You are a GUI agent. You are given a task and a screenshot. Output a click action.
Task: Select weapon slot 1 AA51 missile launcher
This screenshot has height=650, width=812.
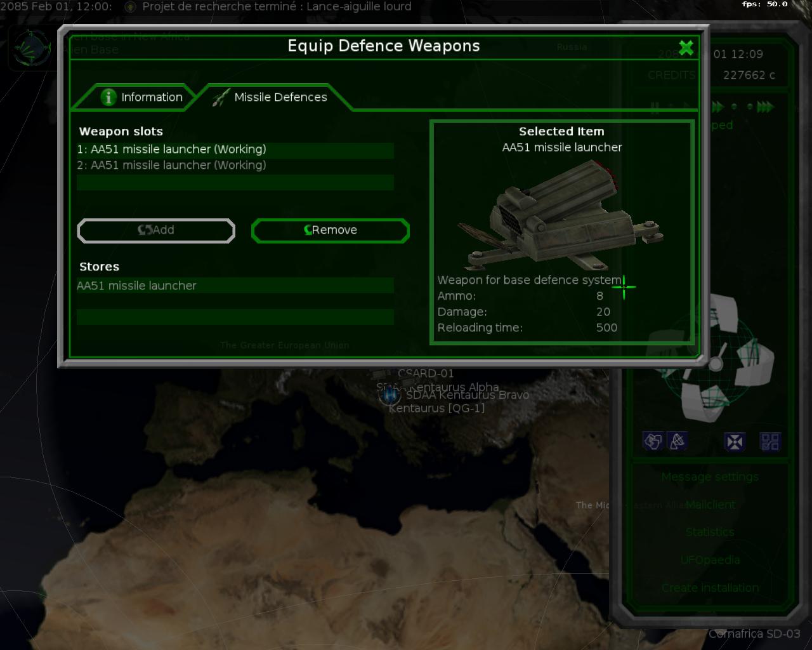click(x=235, y=150)
